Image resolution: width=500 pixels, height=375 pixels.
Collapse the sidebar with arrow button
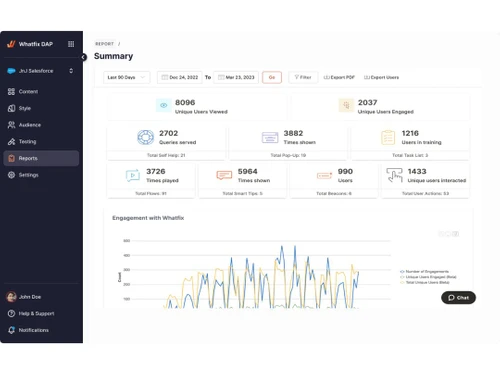(x=83, y=57)
